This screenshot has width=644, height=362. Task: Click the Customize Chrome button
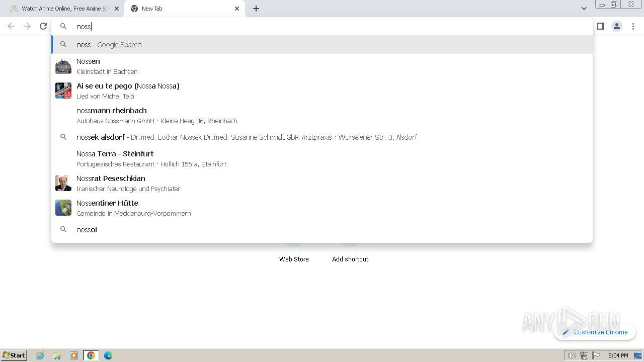pyautogui.click(x=595, y=332)
